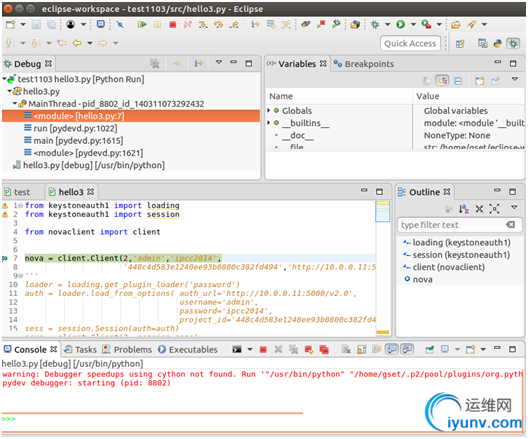
Task: Click the Debug perspective icon at top right
Action: (513, 43)
